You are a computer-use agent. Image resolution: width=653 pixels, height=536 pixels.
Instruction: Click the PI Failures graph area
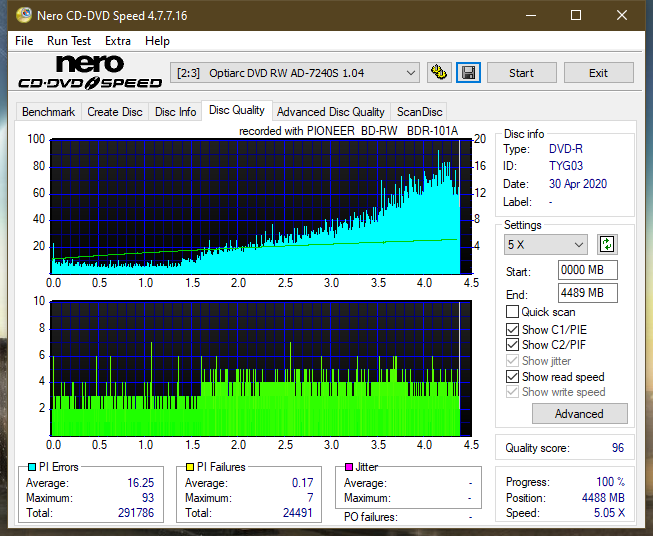261,369
